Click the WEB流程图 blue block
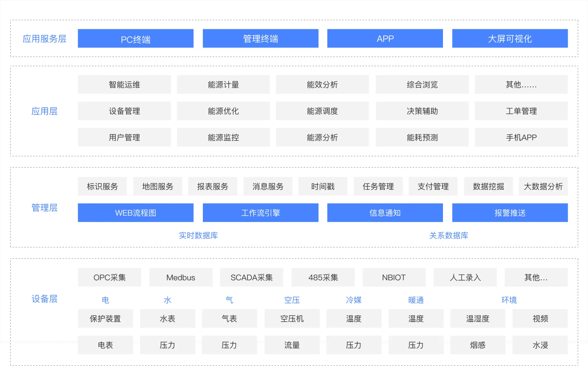Screen dimensions: 588x366 [136, 213]
